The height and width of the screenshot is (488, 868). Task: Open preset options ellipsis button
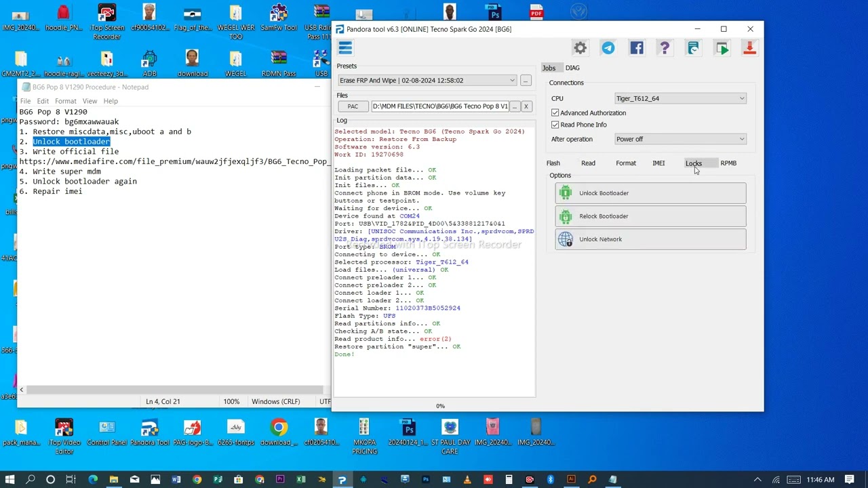point(526,81)
